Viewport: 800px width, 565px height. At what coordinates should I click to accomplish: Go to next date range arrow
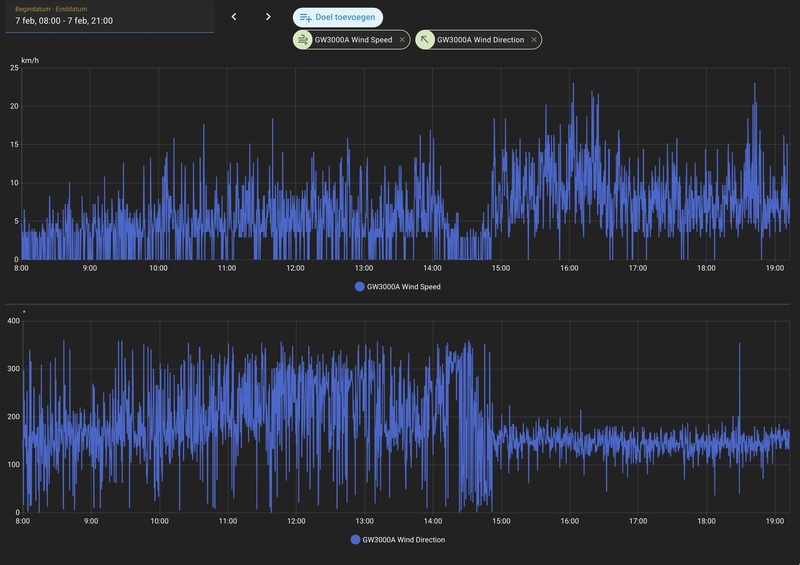click(x=268, y=17)
